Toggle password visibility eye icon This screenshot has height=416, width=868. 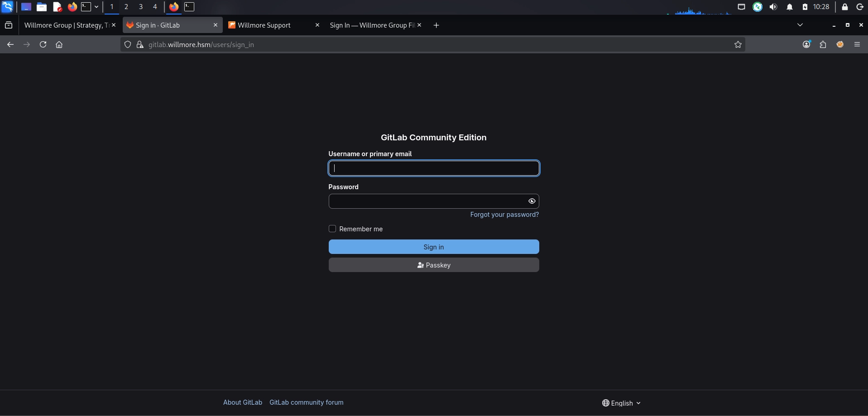click(x=532, y=201)
